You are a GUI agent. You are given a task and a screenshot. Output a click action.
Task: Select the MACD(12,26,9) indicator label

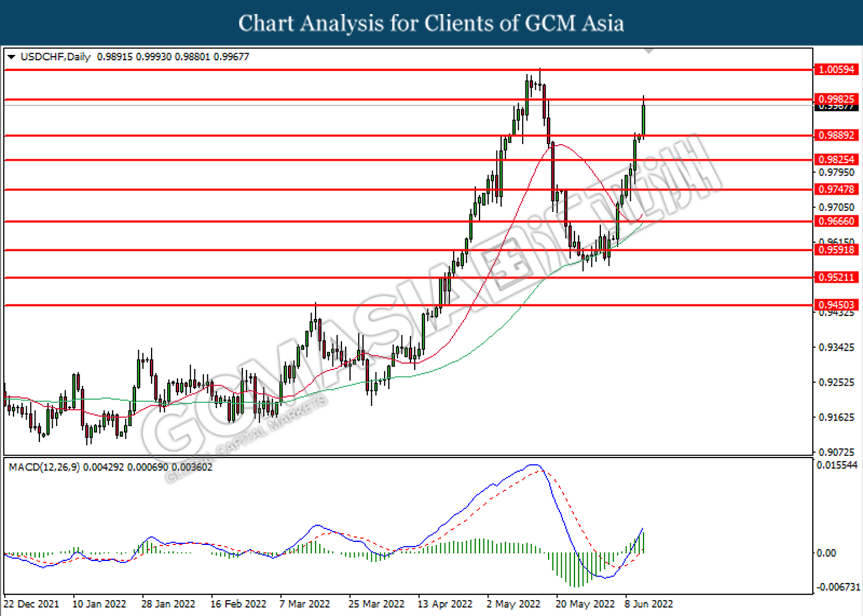(x=44, y=467)
